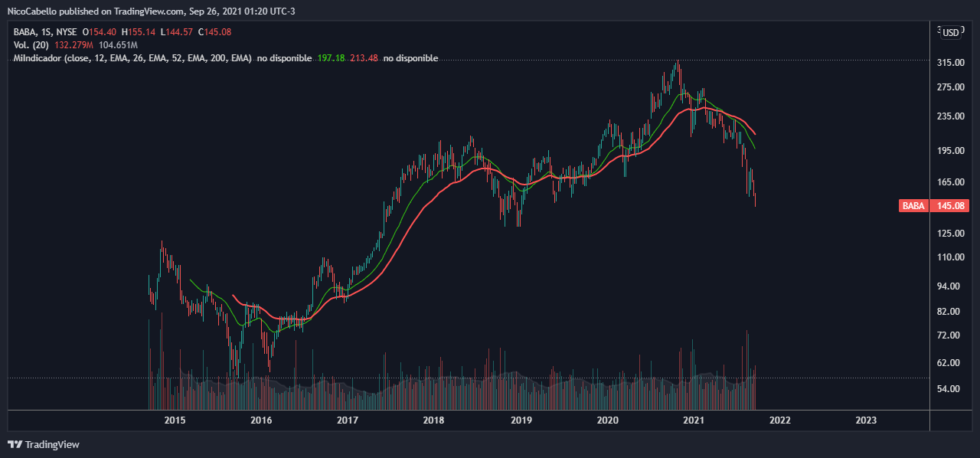The image size is (980, 458).
Task: Click the 94.00 price axis label
Action: coord(950,286)
